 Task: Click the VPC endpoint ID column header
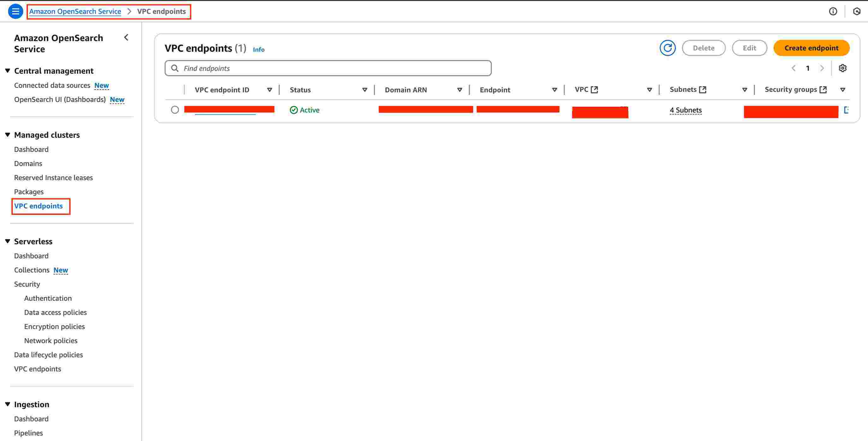(222, 90)
